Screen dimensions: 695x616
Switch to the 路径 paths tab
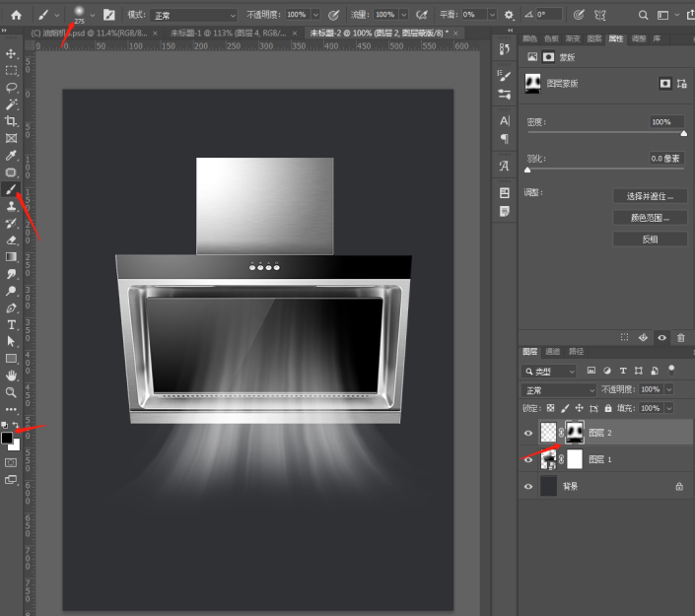[577, 352]
